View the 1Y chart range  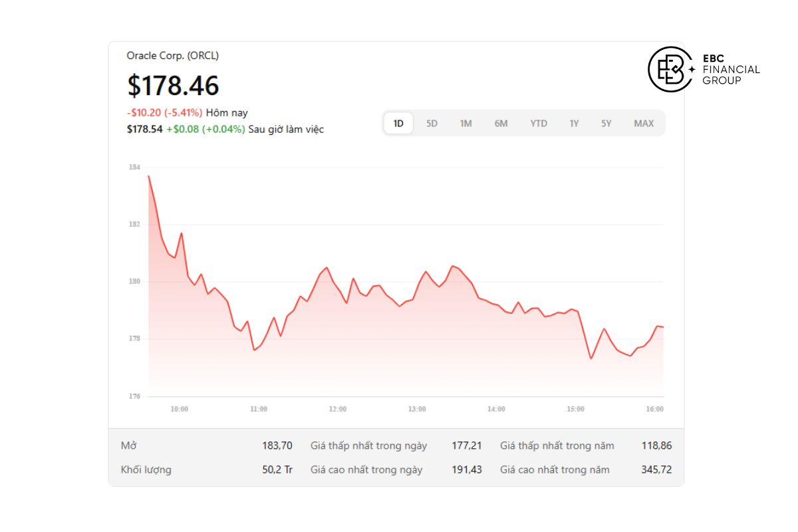tap(574, 123)
